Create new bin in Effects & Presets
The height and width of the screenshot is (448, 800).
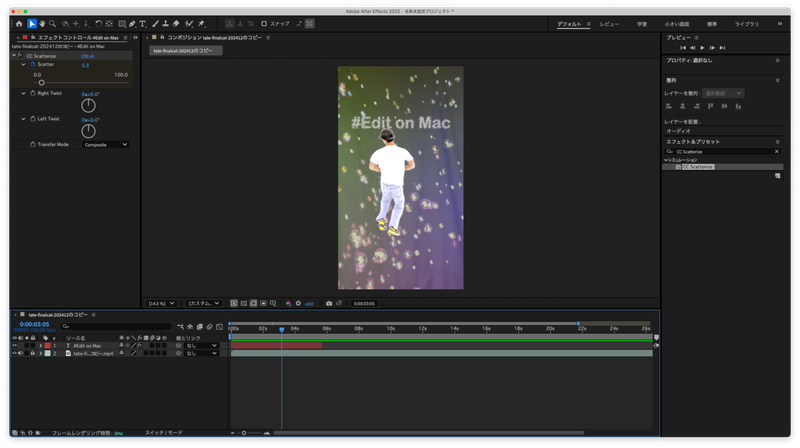click(777, 176)
